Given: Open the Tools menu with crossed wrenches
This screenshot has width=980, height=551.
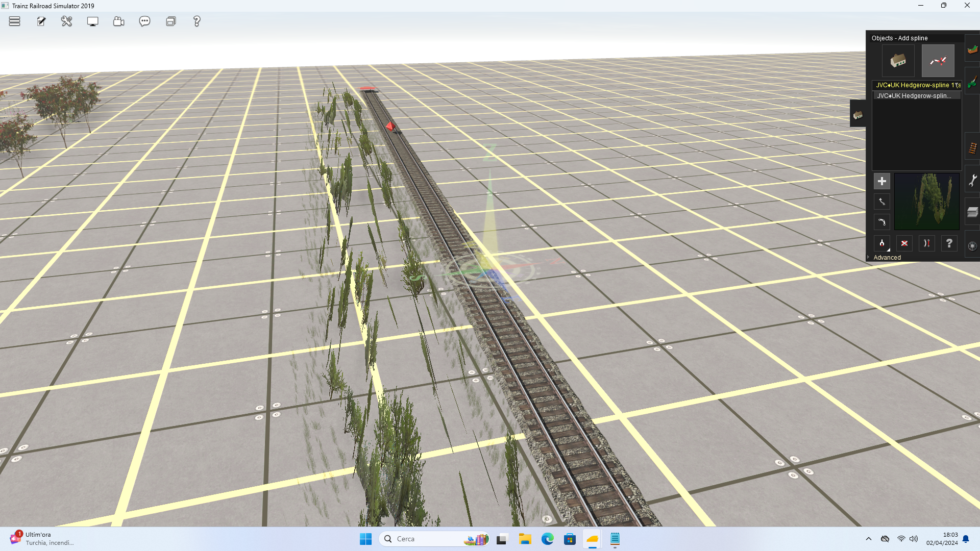Looking at the screenshot, I should point(67,21).
